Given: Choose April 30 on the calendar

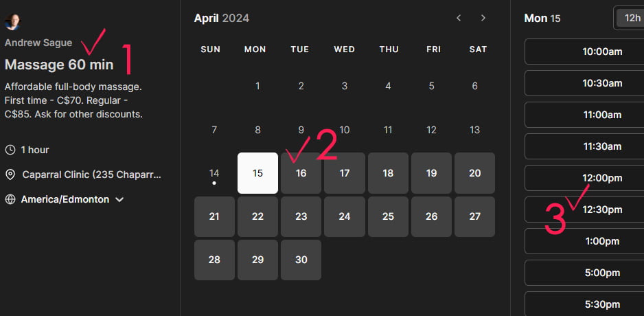Looking at the screenshot, I should [301, 260].
